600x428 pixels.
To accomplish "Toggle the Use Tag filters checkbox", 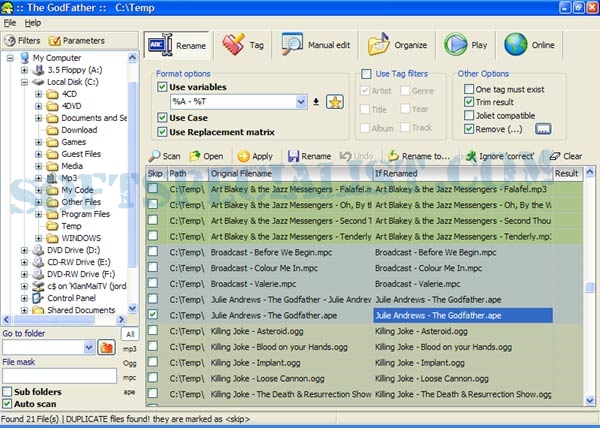I will coord(367,74).
